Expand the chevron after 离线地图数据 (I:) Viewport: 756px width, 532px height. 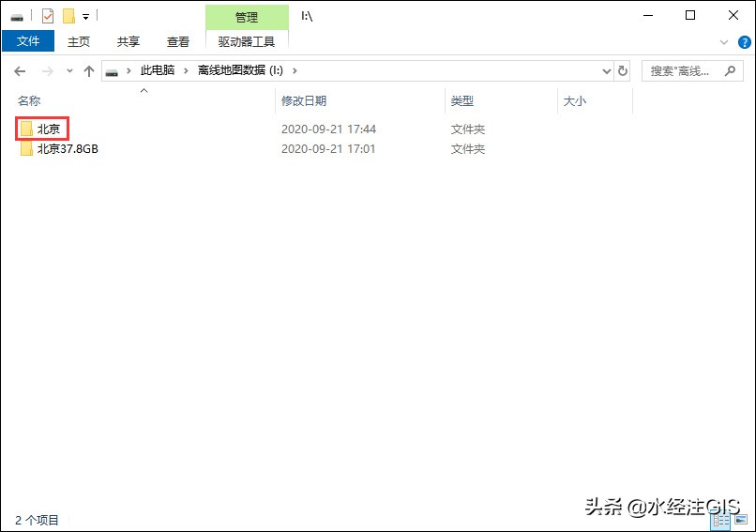click(295, 71)
